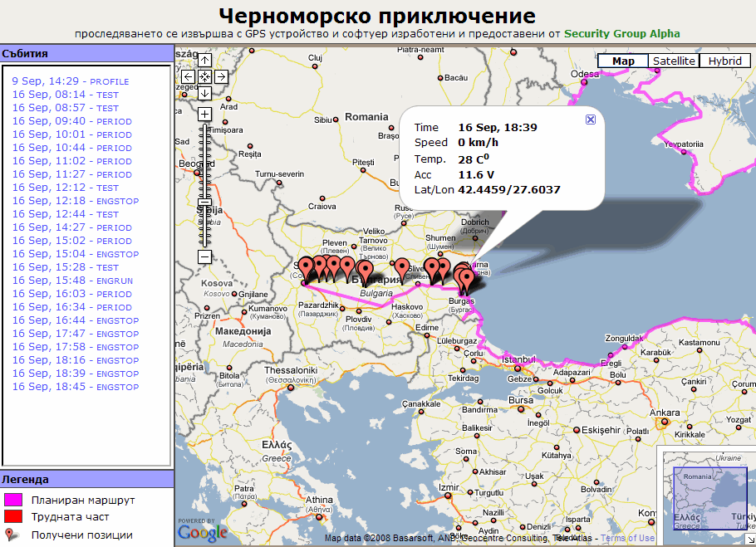756x547 pixels.
Task: Collapse the overview map with corner arrow
Action: point(748,539)
